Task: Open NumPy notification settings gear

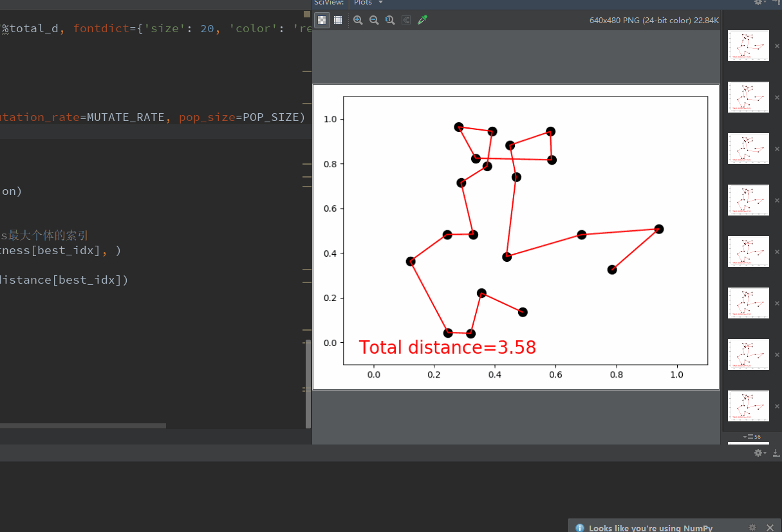Action: [752, 527]
